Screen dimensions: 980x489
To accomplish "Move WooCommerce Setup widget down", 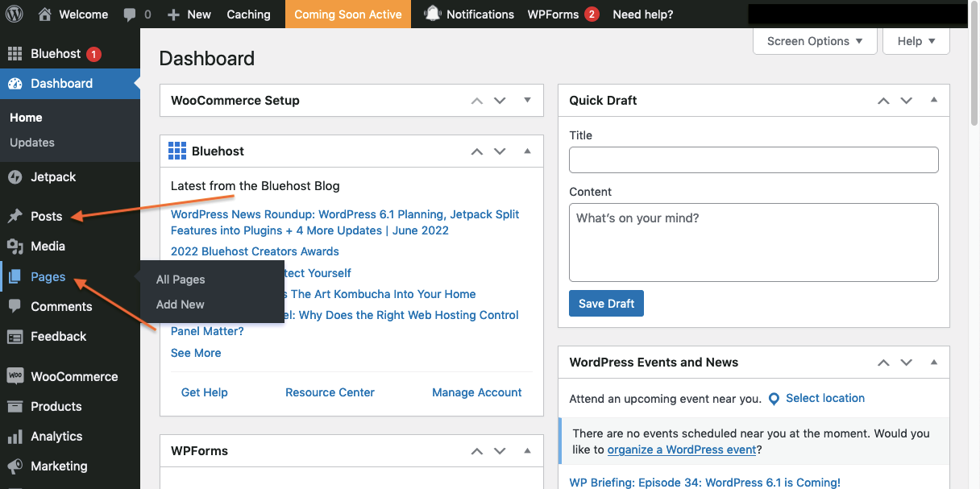I will point(500,101).
